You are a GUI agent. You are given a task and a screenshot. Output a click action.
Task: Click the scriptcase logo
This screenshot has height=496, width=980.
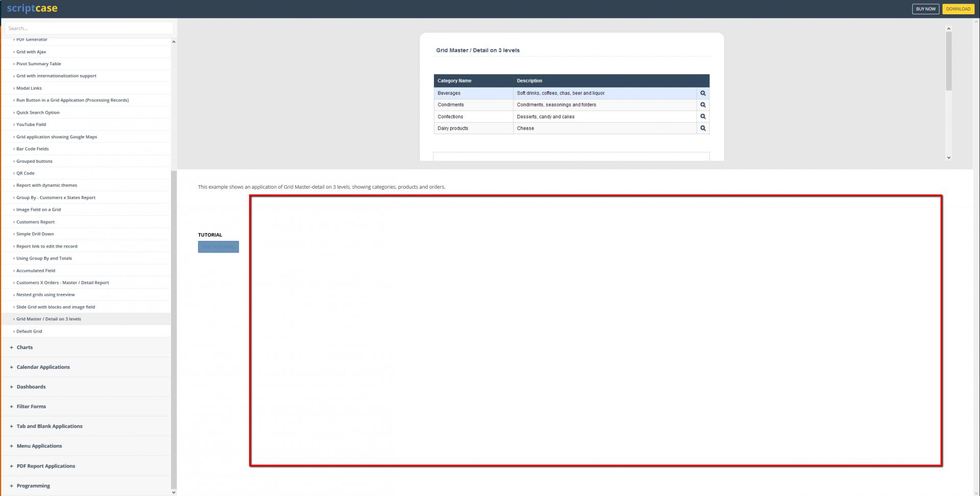click(x=32, y=9)
